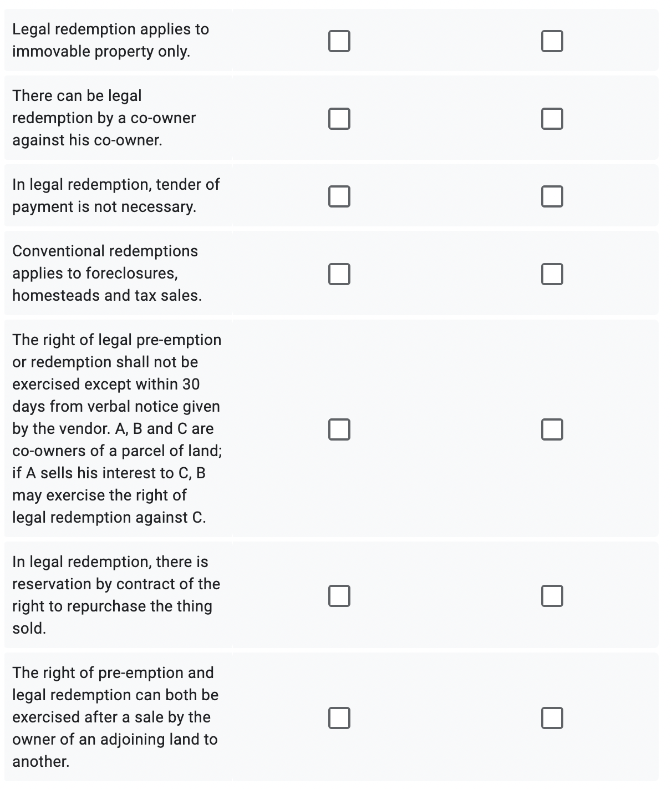Check the second box for '30 days verbal notice' statement
The width and height of the screenshot is (672, 789).
point(553,428)
